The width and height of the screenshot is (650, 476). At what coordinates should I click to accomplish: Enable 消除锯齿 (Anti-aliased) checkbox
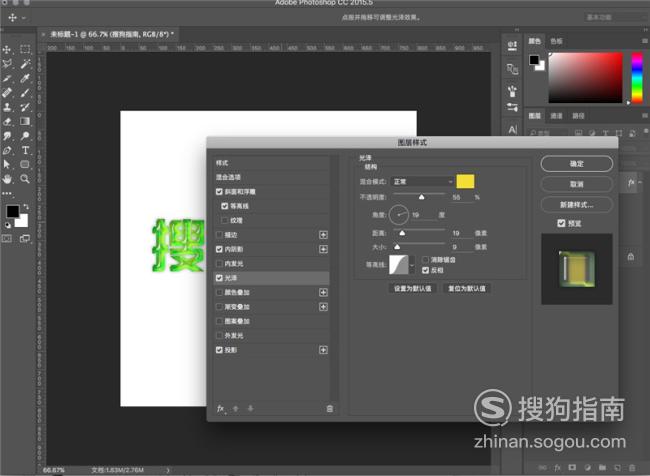click(x=425, y=260)
